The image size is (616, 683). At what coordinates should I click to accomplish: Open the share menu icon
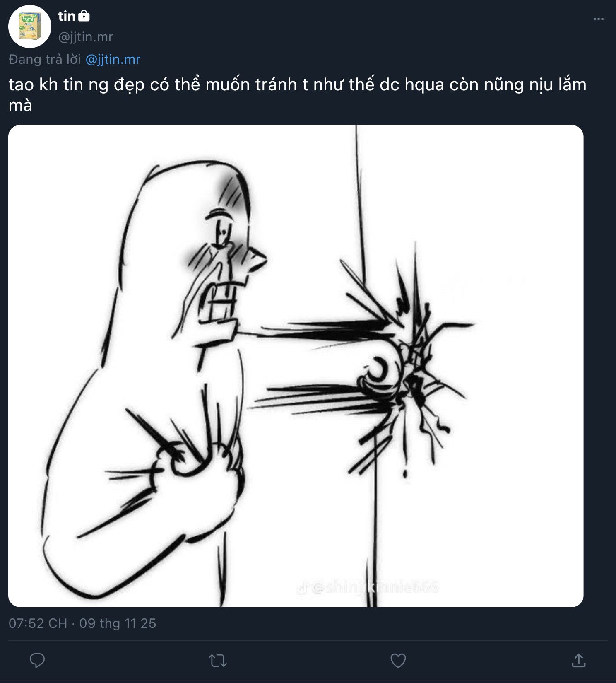click(578, 660)
